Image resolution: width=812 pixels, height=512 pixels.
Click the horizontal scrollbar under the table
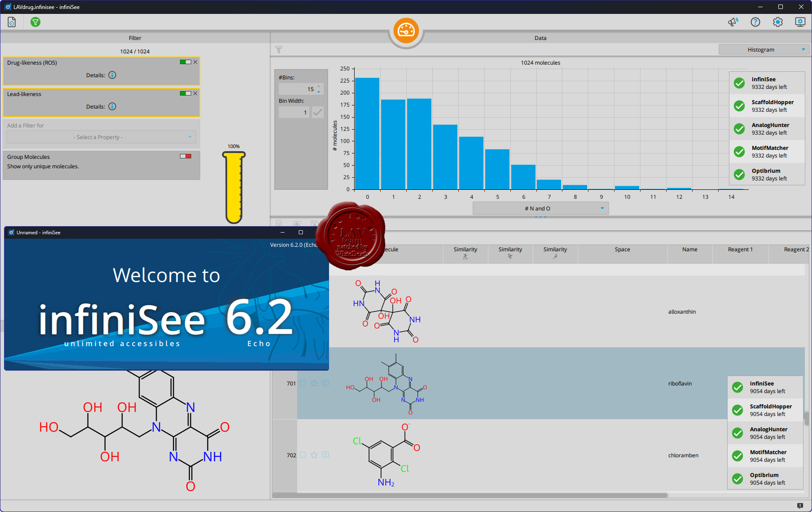[470, 495]
